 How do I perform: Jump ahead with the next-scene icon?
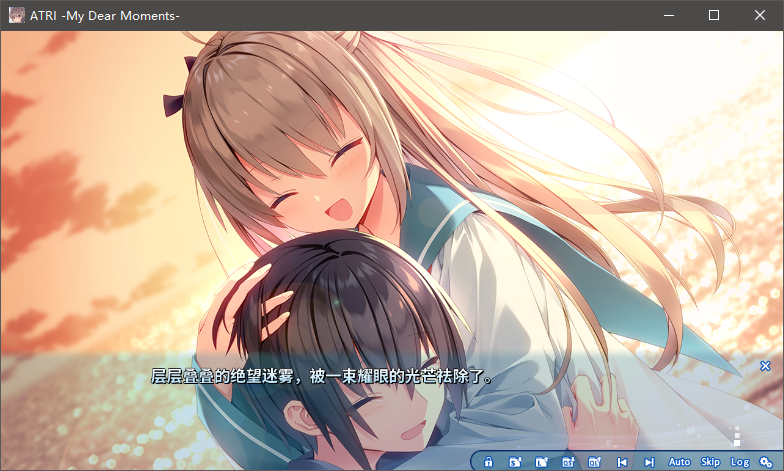649,462
